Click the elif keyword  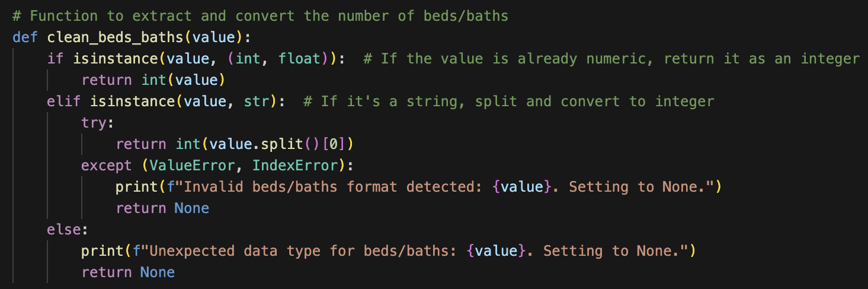click(64, 101)
